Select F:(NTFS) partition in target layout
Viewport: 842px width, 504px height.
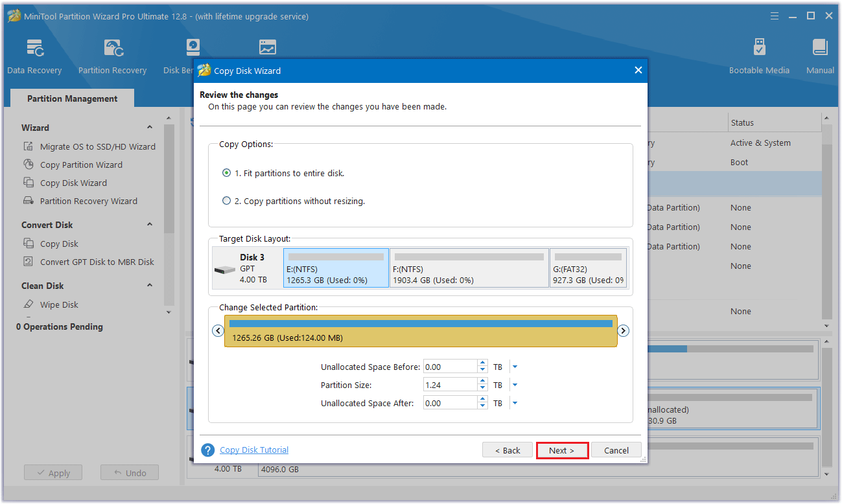(x=469, y=268)
